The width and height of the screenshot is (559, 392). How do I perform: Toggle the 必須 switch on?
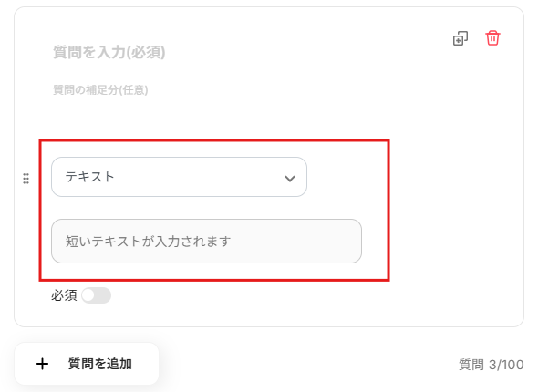[x=96, y=295]
